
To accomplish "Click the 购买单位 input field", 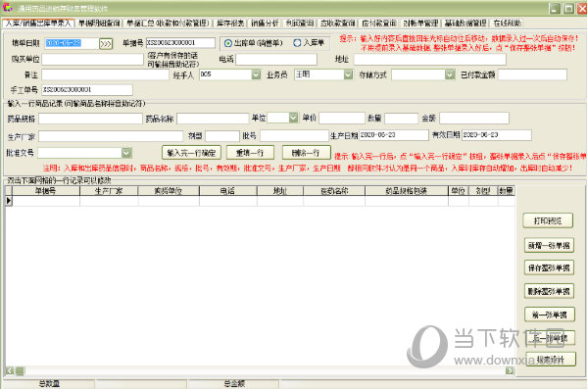I will (x=93, y=59).
